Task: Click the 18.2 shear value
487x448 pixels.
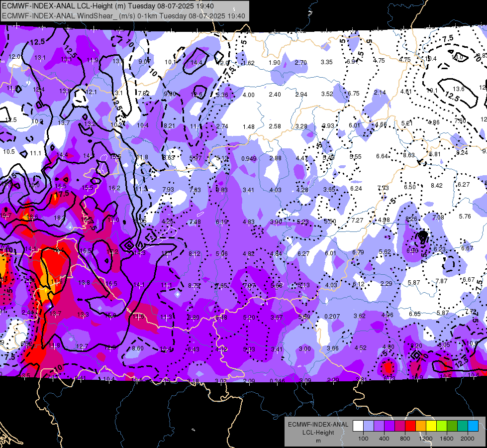Action: pos(60,218)
